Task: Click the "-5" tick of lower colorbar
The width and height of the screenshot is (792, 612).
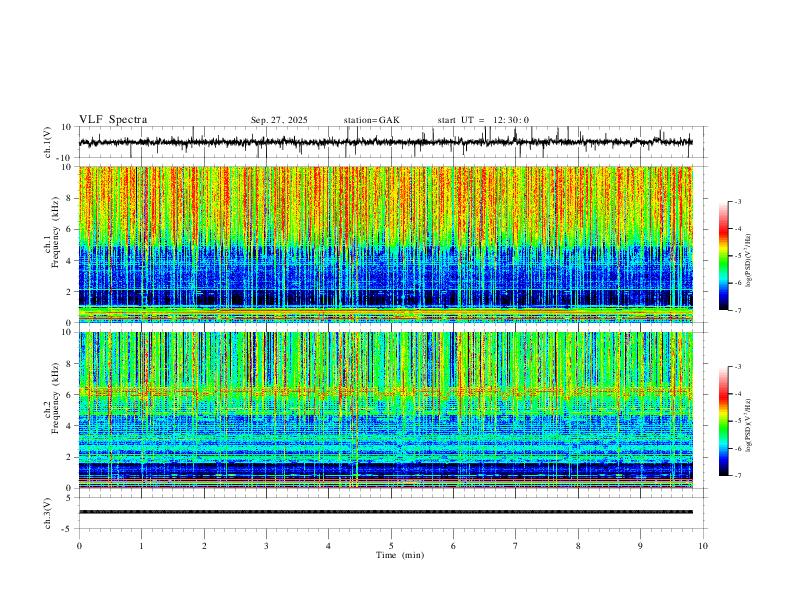Action: coord(737,421)
